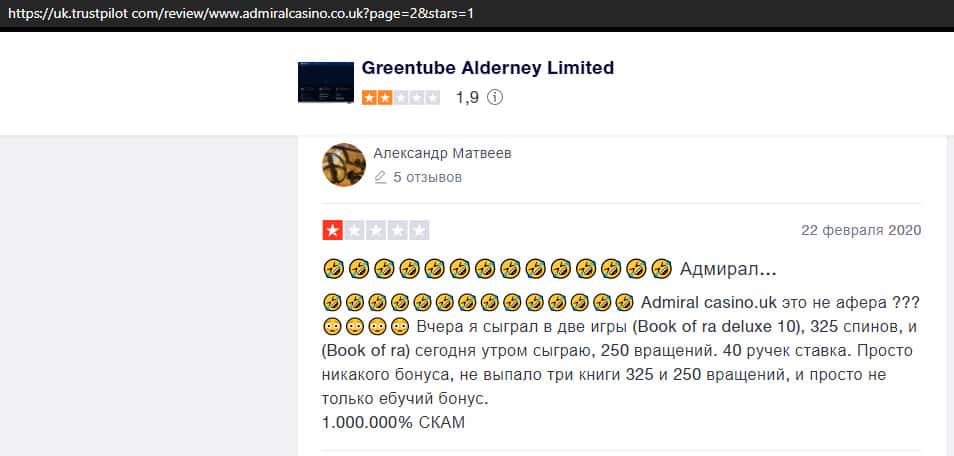Click the info icon beside the 1,9 score

pyautogui.click(x=495, y=97)
